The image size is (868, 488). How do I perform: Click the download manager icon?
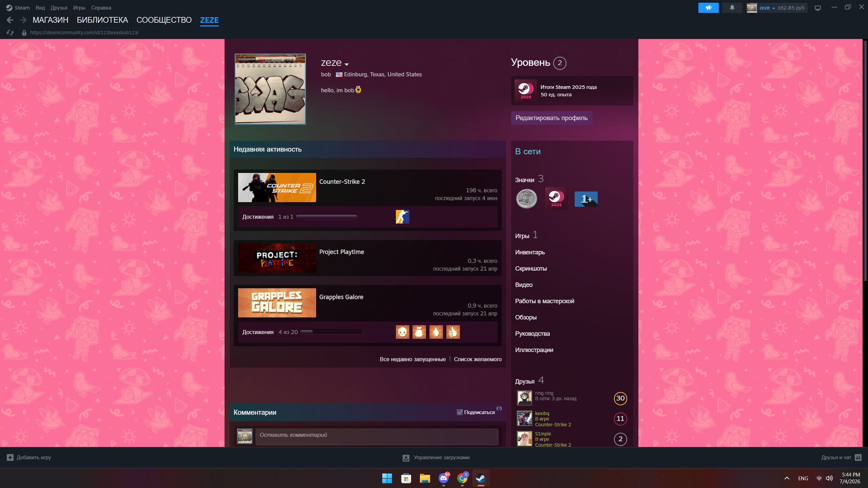(406, 458)
